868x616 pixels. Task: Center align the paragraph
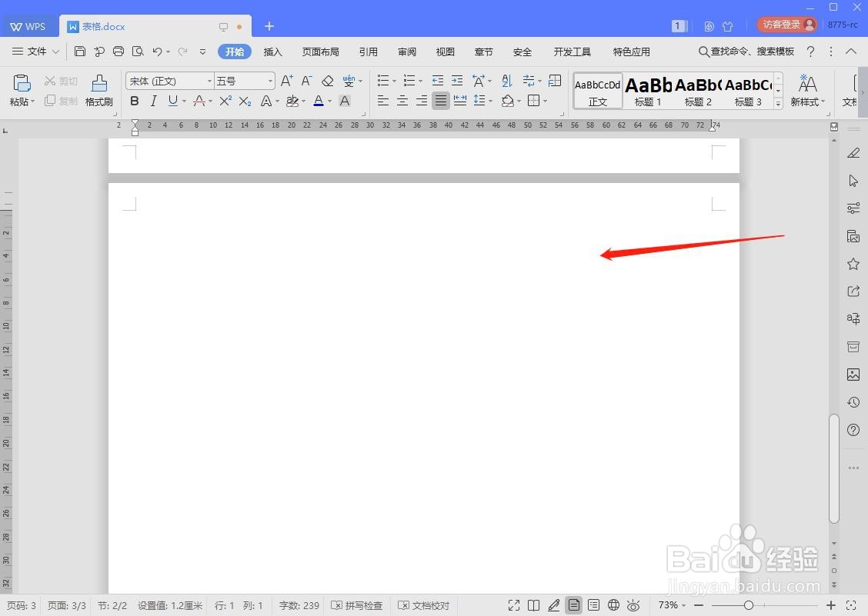(x=402, y=100)
